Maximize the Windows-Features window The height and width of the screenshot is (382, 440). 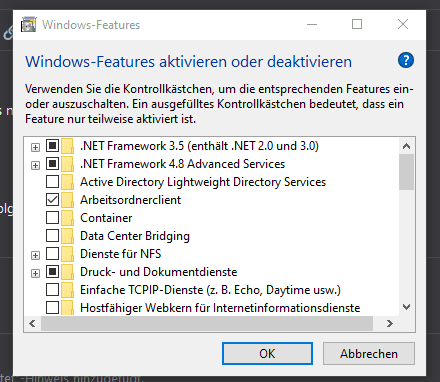click(357, 24)
